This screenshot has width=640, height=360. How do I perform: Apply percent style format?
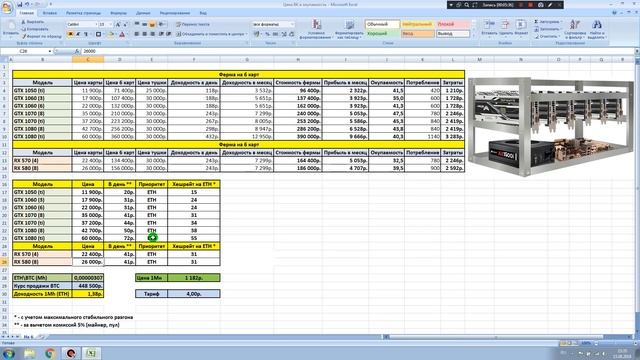(x=268, y=34)
